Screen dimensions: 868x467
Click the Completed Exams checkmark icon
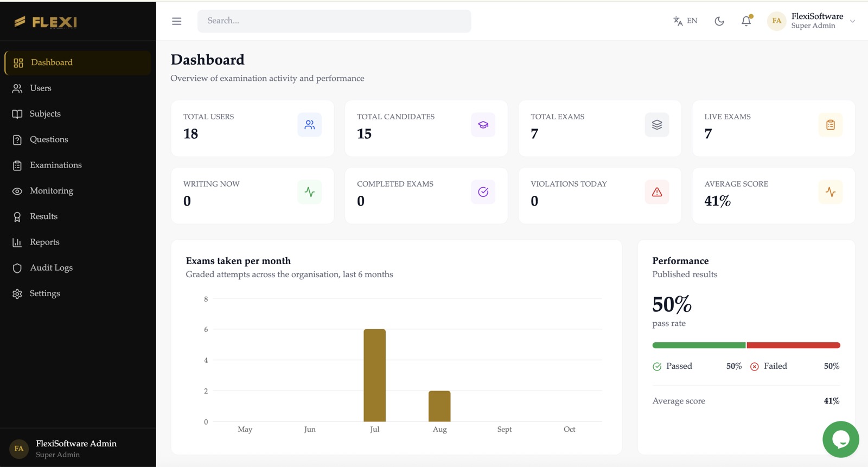[483, 192]
